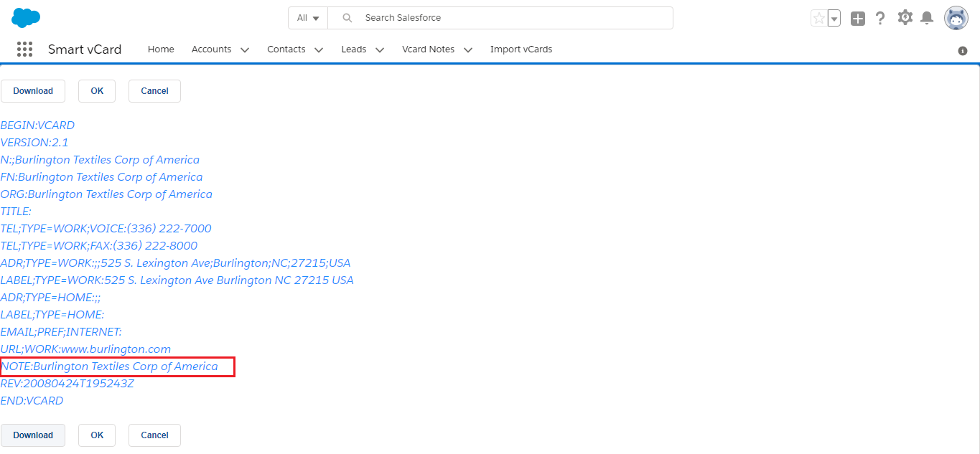Screen dimensions: 980x454
Task: Expand the Vcard Notes tab chevron
Action: [x=468, y=50]
